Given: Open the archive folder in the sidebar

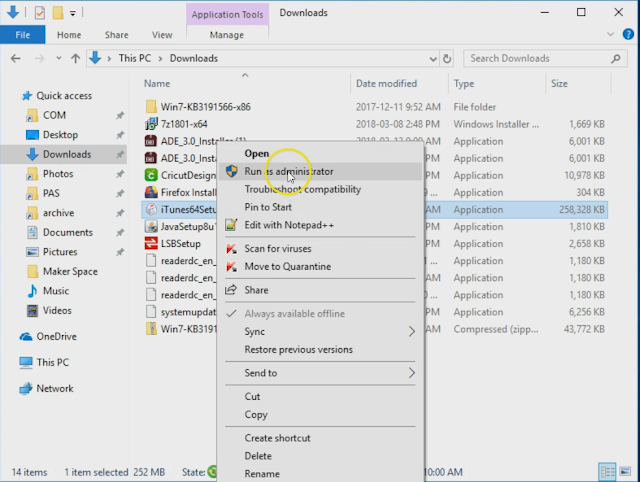Looking at the screenshot, I should click(59, 213).
